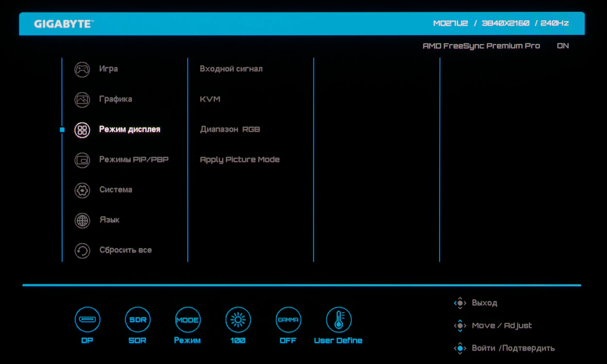The width and height of the screenshot is (607, 364).
Task: Click the GAMMA circle icon
Action: (288, 320)
